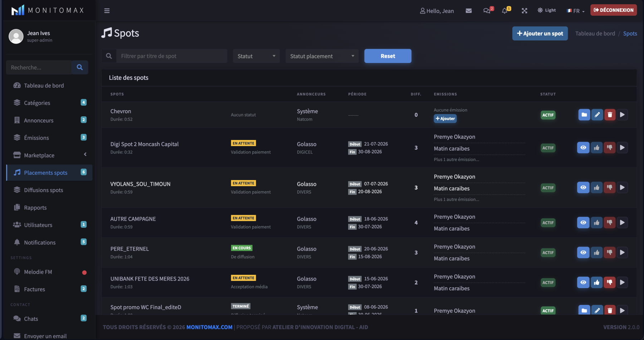
Task: Open the Statut placement dropdown
Action: 322,56
